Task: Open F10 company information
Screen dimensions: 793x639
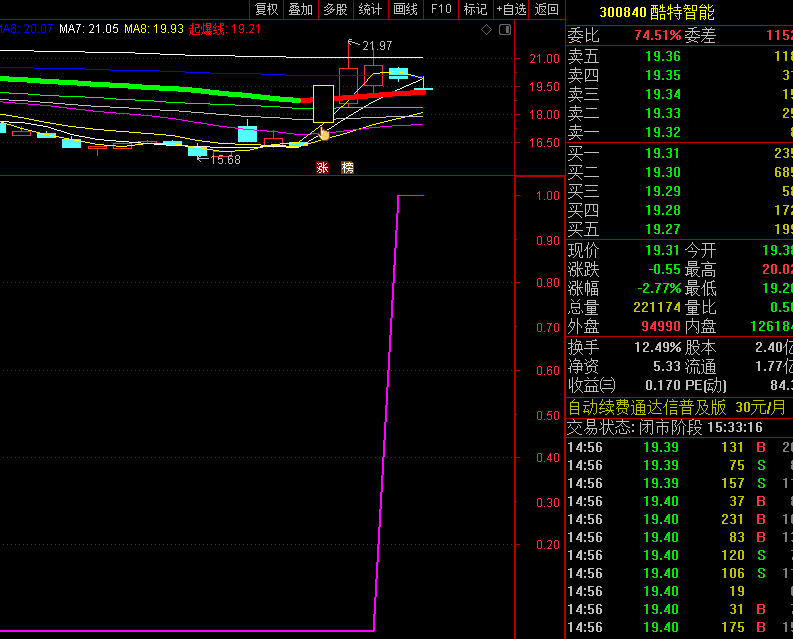Action: point(440,9)
